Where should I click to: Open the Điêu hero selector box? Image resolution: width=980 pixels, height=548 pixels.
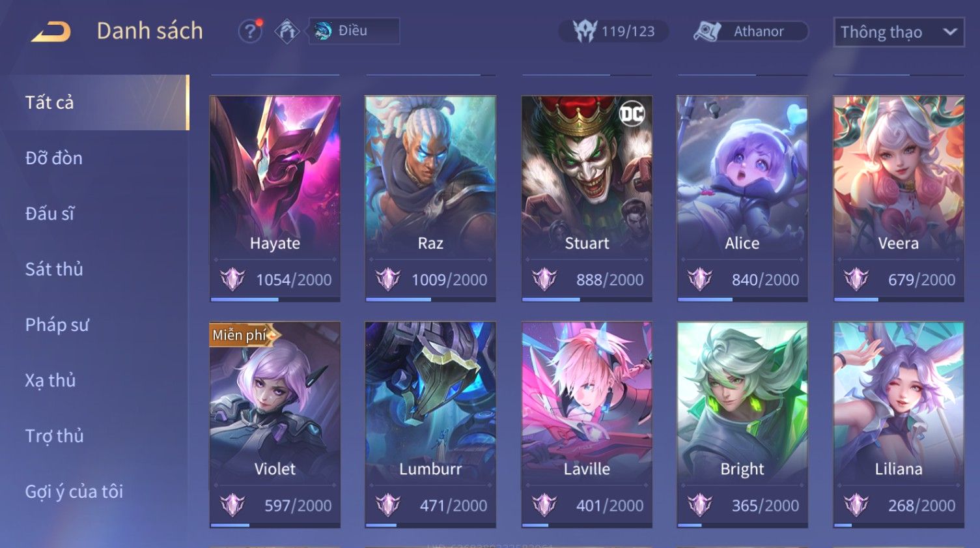354,31
